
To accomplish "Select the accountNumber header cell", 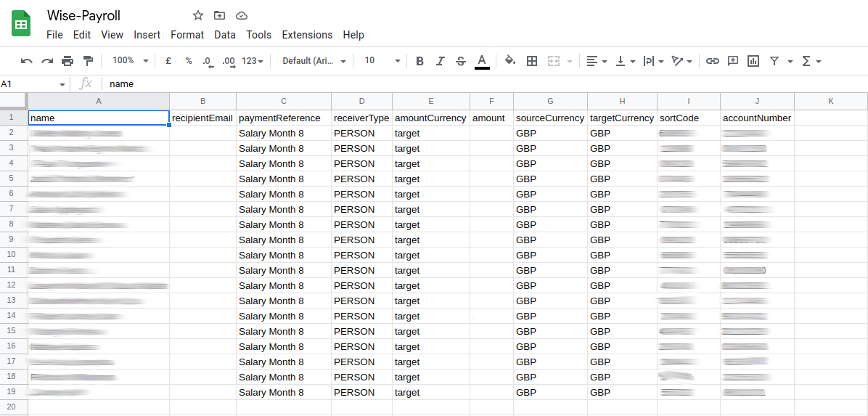I will coord(757,118).
